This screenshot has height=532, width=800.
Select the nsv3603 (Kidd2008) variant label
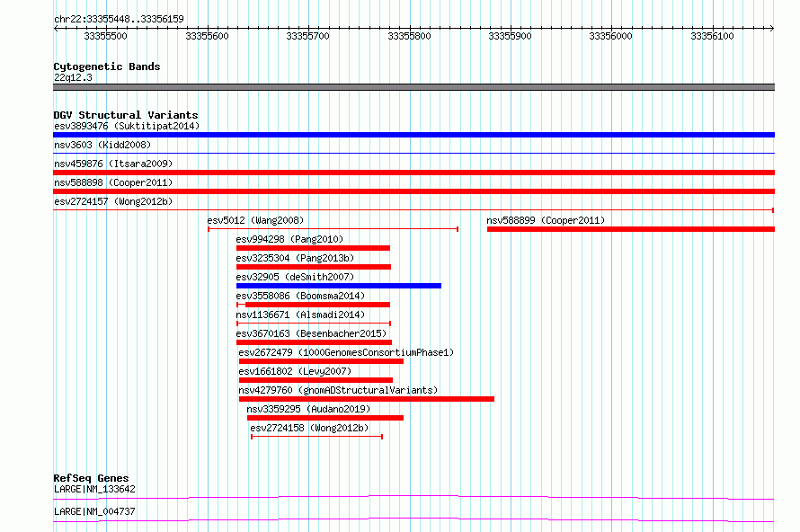[102, 145]
